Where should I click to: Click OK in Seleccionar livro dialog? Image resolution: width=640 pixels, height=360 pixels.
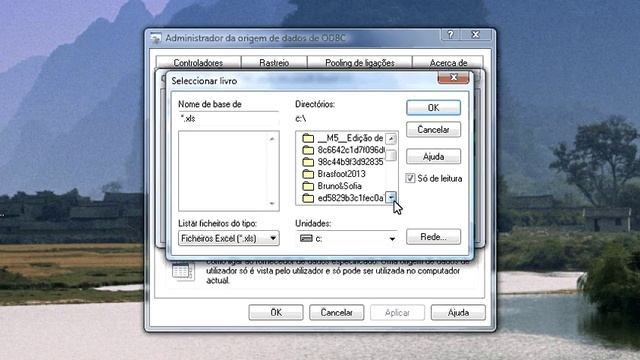(433, 108)
